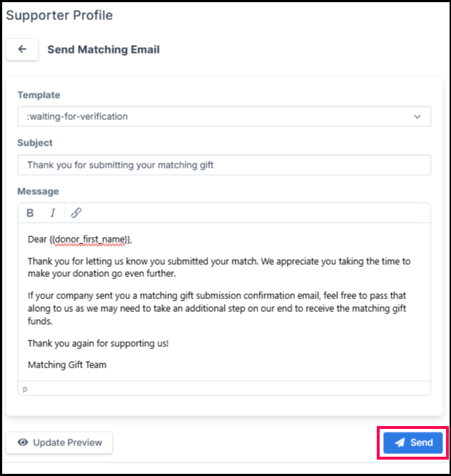Click the 'Thank you again for supporting us!' line

click(x=98, y=343)
